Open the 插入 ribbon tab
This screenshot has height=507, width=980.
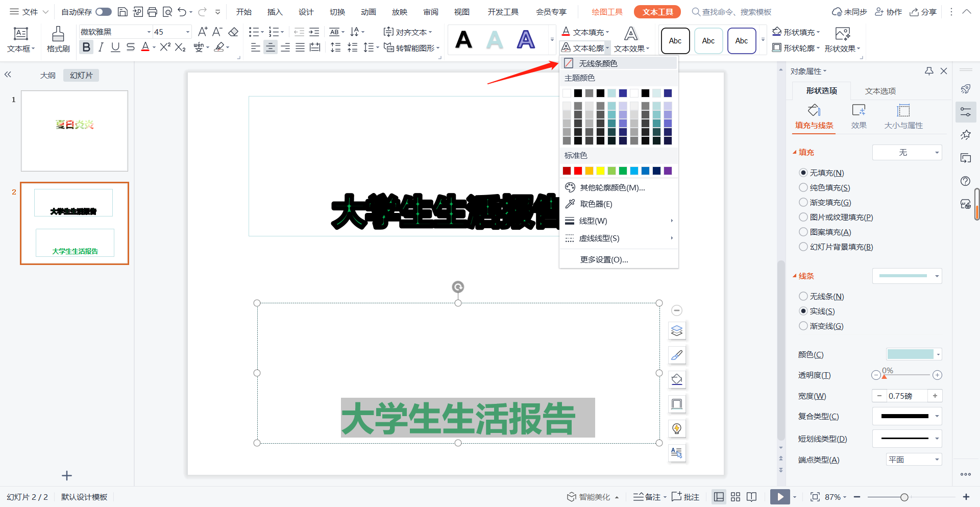tap(275, 12)
